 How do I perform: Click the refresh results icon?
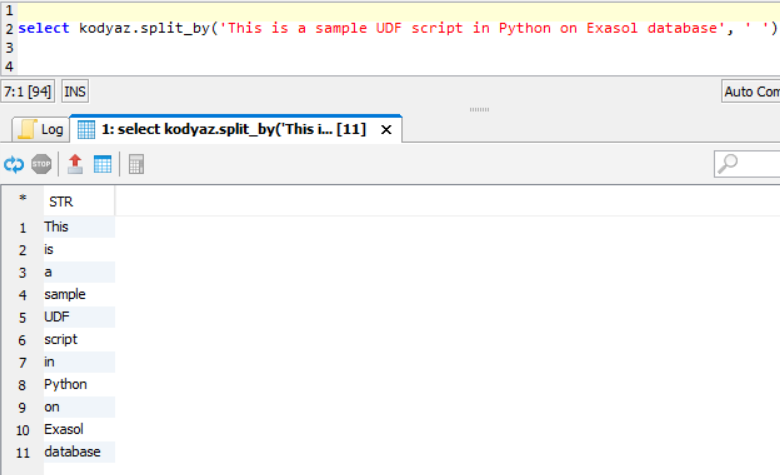click(x=14, y=164)
